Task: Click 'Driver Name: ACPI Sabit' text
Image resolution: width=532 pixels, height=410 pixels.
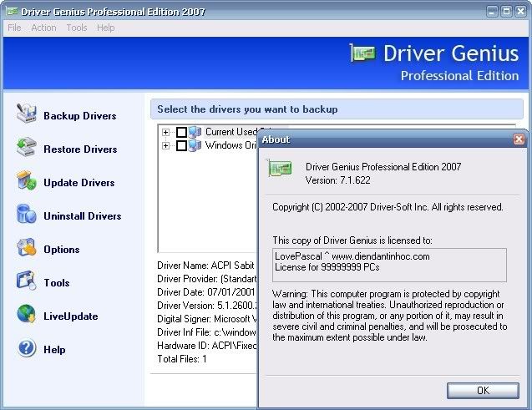Action: 205,266
